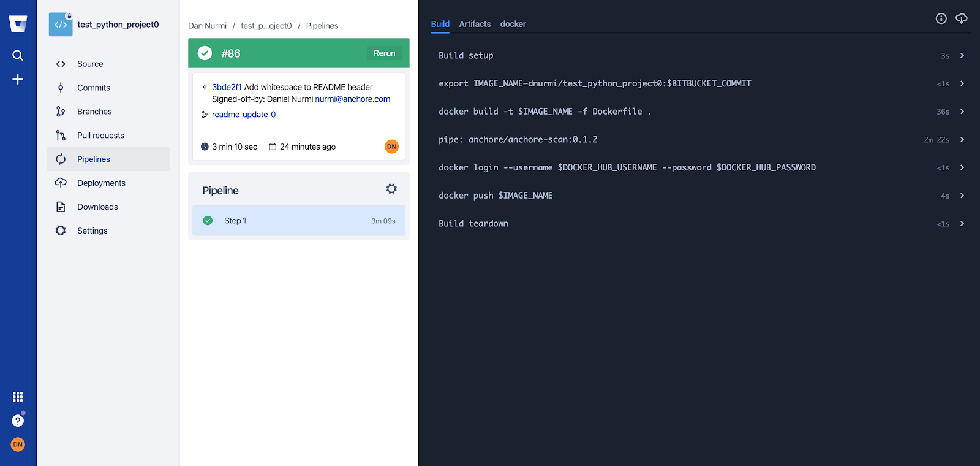This screenshot has height=466, width=980.
Task: Click the Pipeline section heading
Action: coord(221,191)
